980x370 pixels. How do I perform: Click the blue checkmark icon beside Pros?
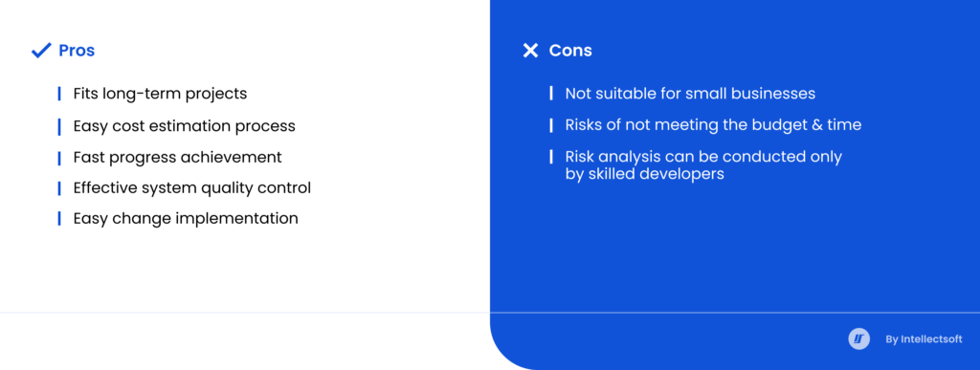point(40,51)
